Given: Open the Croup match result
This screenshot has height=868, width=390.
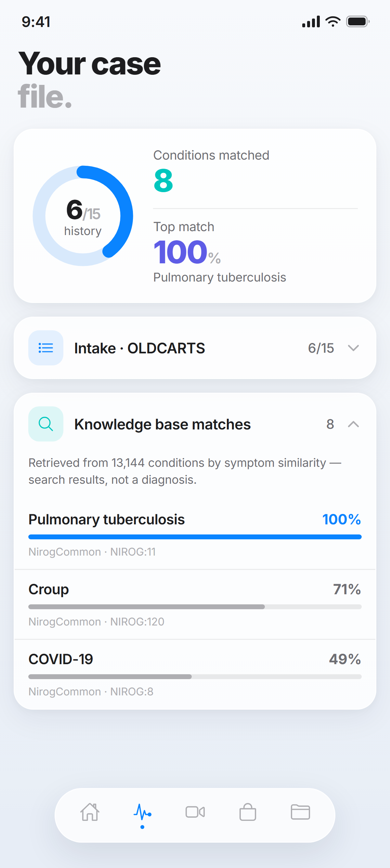Looking at the screenshot, I should tap(195, 604).
